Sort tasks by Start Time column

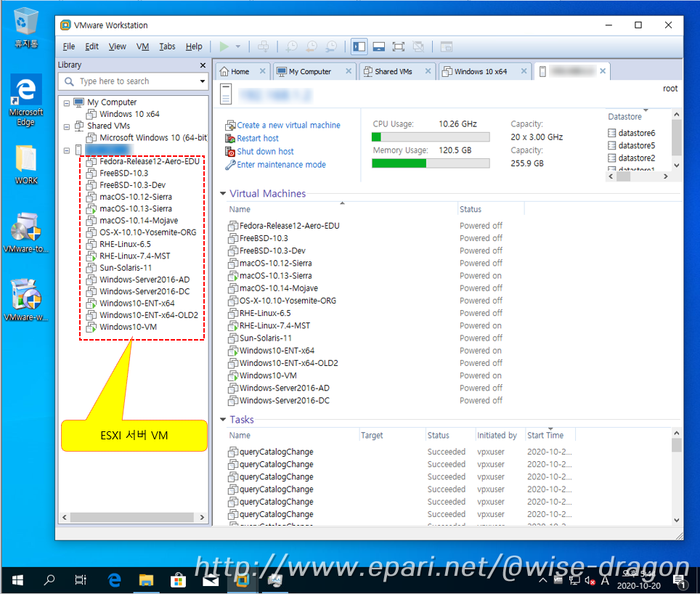pos(545,435)
